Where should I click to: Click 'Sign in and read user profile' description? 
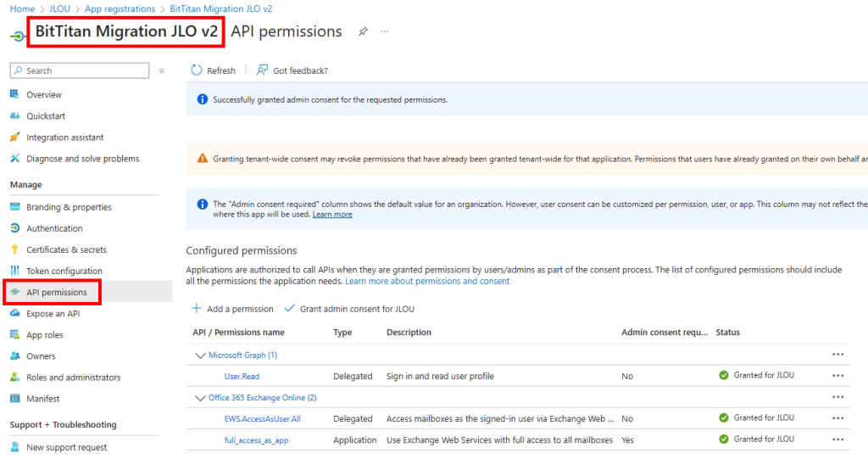(440, 377)
